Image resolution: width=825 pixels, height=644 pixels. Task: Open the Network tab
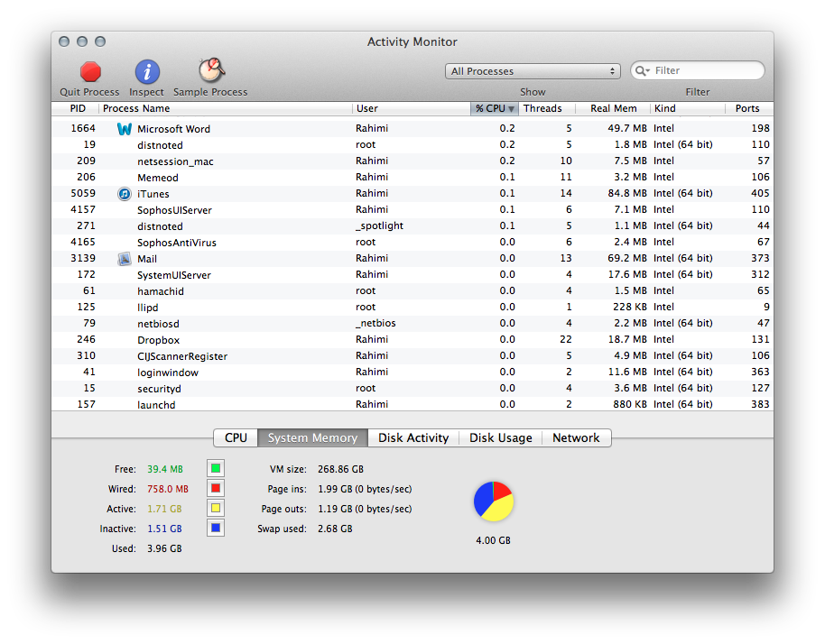pyautogui.click(x=576, y=438)
